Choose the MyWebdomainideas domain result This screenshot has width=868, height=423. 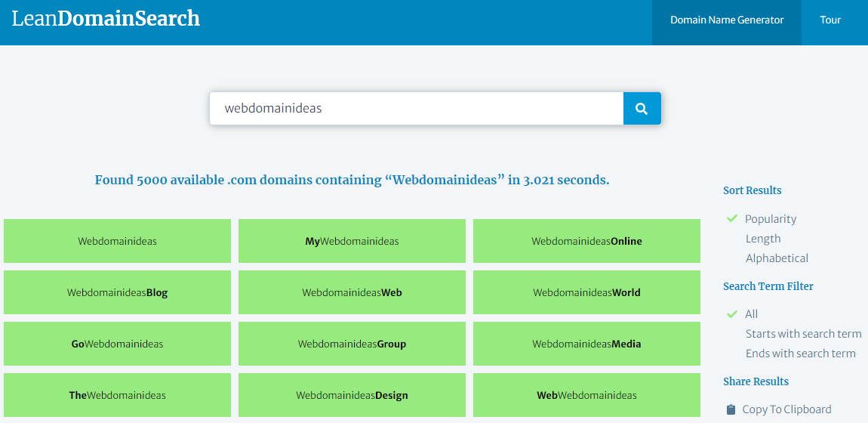click(x=352, y=242)
